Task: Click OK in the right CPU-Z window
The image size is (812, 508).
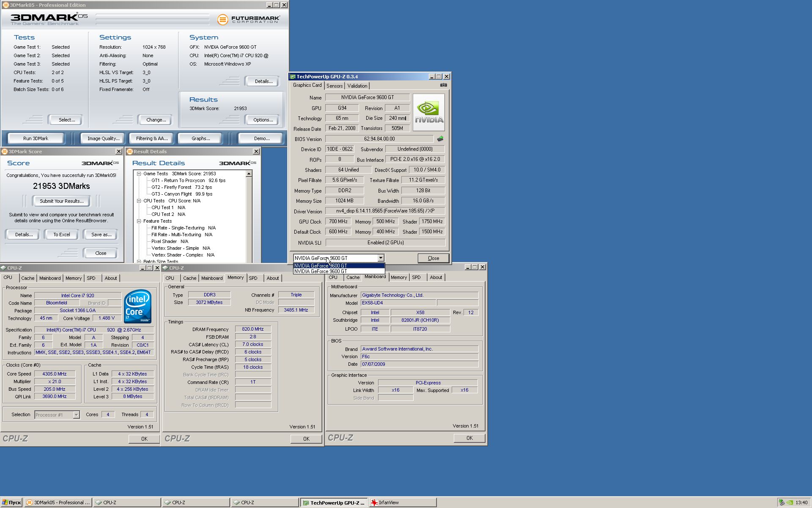Action: coord(469,438)
